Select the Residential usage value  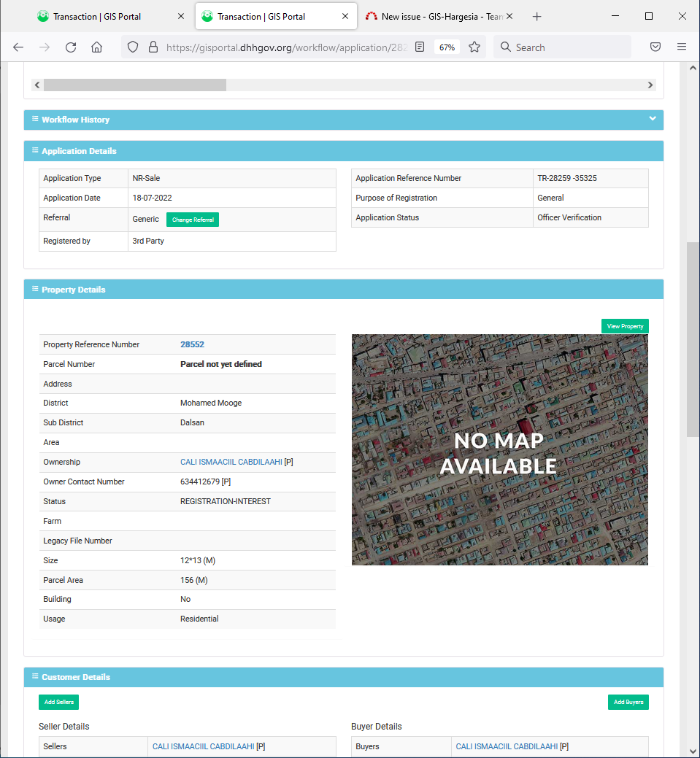tap(199, 619)
